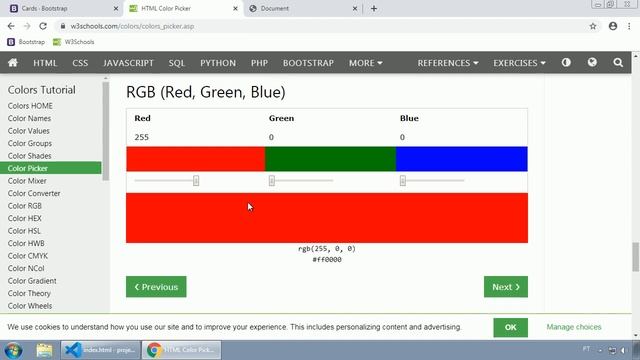
Task: Open Color NCol sidebar link
Action: [x=26, y=269]
